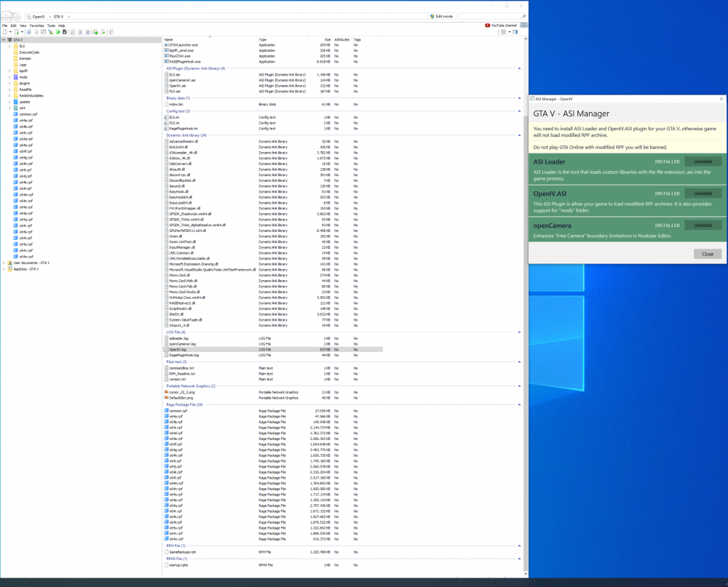728x587 pixels.
Task: Click the Size column header
Action: (328, 39)
